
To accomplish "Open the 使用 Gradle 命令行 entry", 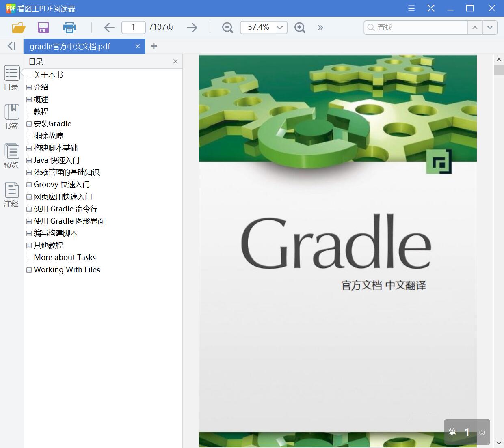I will point(66,209).
